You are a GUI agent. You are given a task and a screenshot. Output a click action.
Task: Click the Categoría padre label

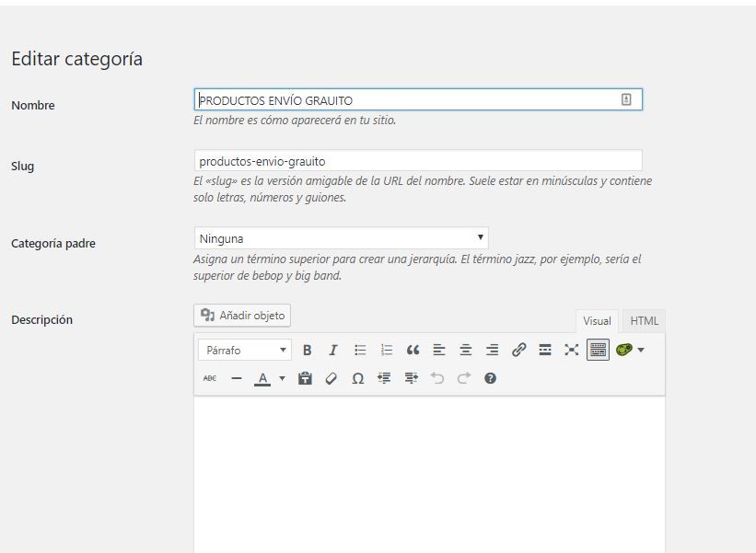pyautogui.click(x=53, y=243)
